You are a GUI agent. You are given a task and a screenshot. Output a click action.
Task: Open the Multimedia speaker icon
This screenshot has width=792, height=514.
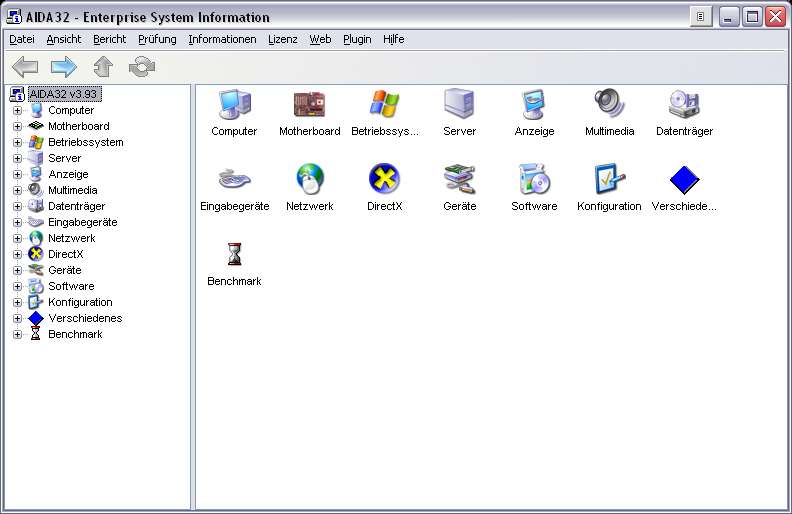pos(609,104)
